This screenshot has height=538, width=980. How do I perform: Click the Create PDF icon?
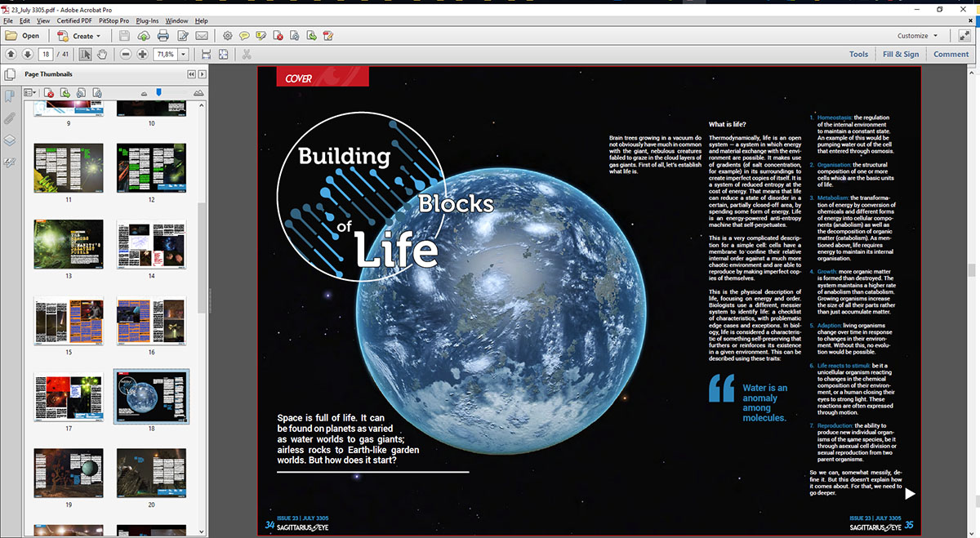click(63, 36)
